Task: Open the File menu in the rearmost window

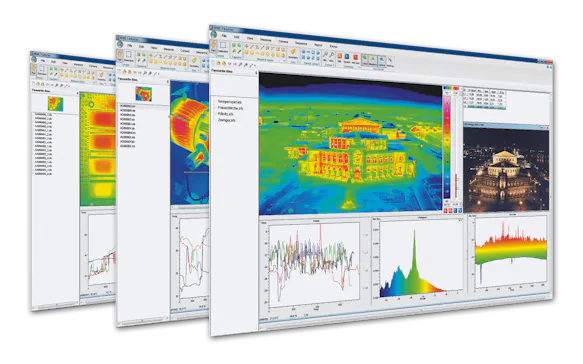Action: [43, 61]
